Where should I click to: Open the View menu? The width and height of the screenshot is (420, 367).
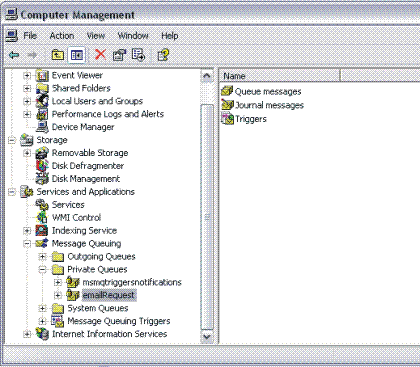click(96, 36)
